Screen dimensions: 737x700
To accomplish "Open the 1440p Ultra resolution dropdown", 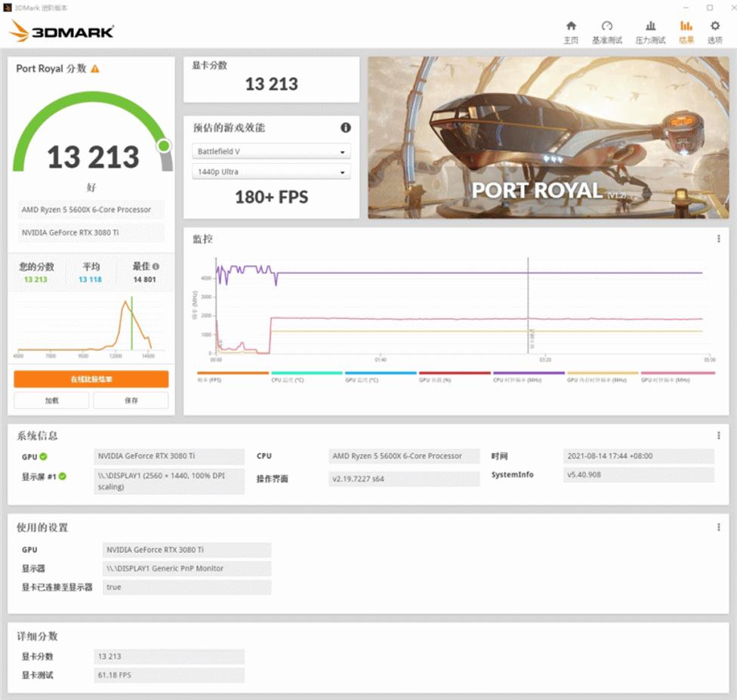I will pos(271,172).
